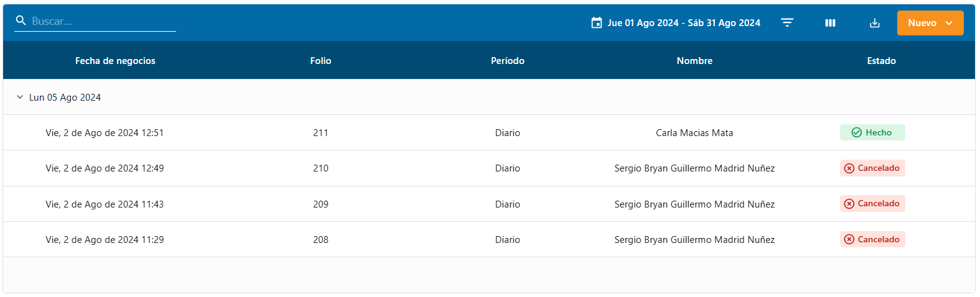This screenshot has width=980, height=297.
Task: Collapse the Lun 05 Ago 2024 group
Action: click(19, 98)
